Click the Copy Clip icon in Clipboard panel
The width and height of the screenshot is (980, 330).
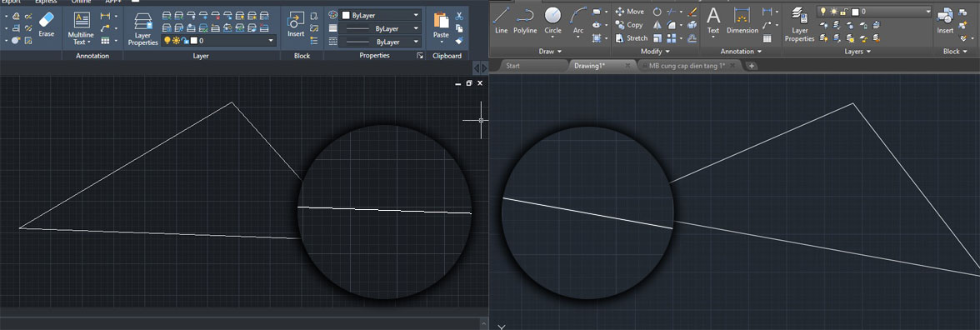pos(459,28)
